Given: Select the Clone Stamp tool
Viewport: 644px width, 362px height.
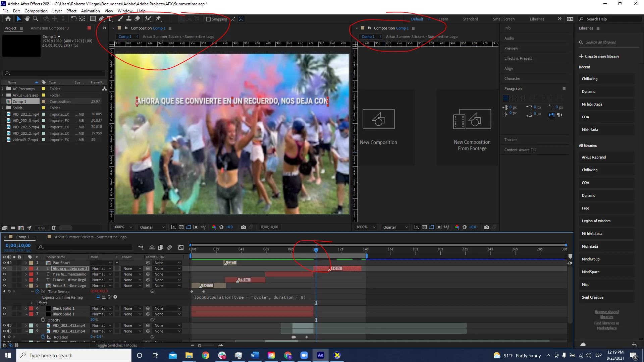Looking at the screenshot, I should pos(129,19).
